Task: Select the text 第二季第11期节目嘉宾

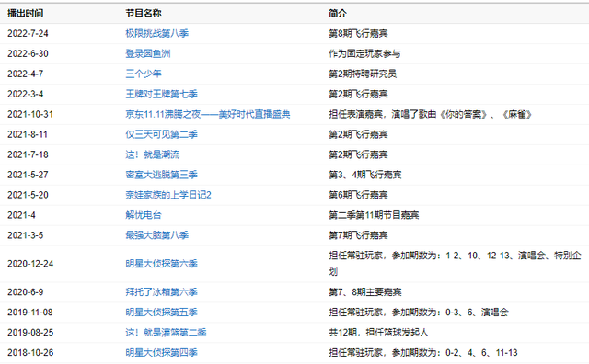Action: [374, 215]
